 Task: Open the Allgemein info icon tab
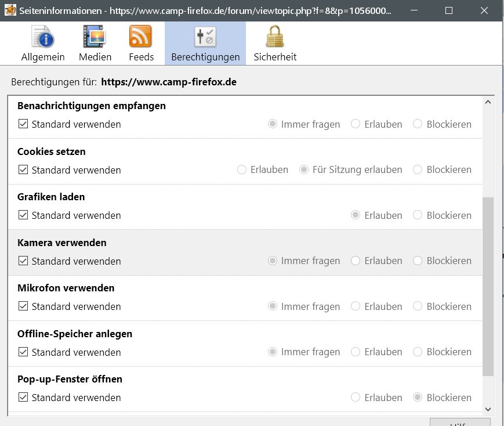(x=43, y=37)
